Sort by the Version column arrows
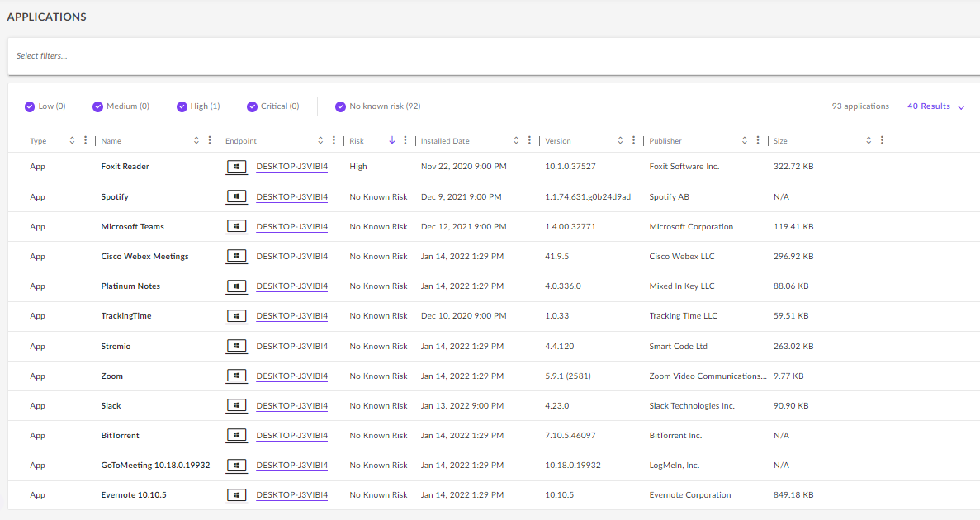This screenshot has height=520, width=980. click(x=621, y=140)
